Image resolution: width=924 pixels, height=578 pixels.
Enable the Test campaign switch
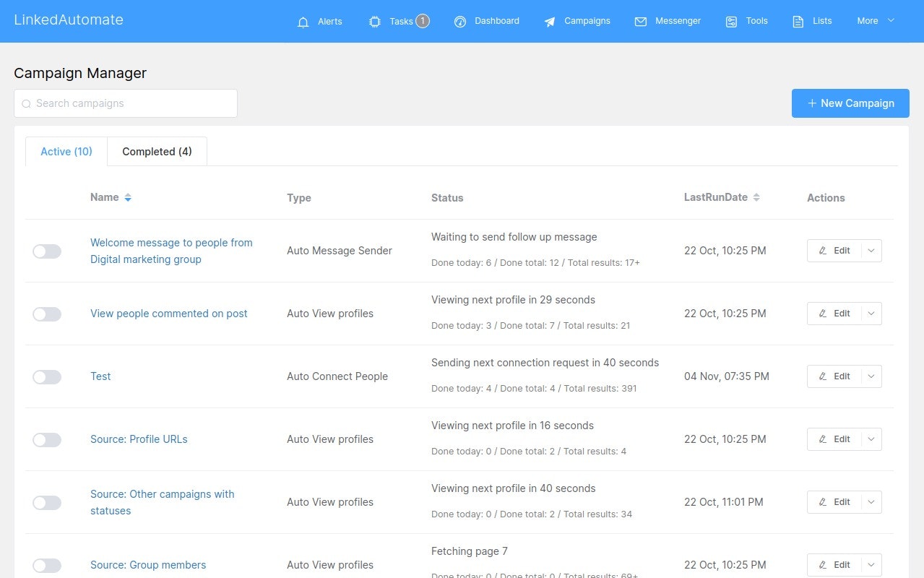tap(46, 376)
